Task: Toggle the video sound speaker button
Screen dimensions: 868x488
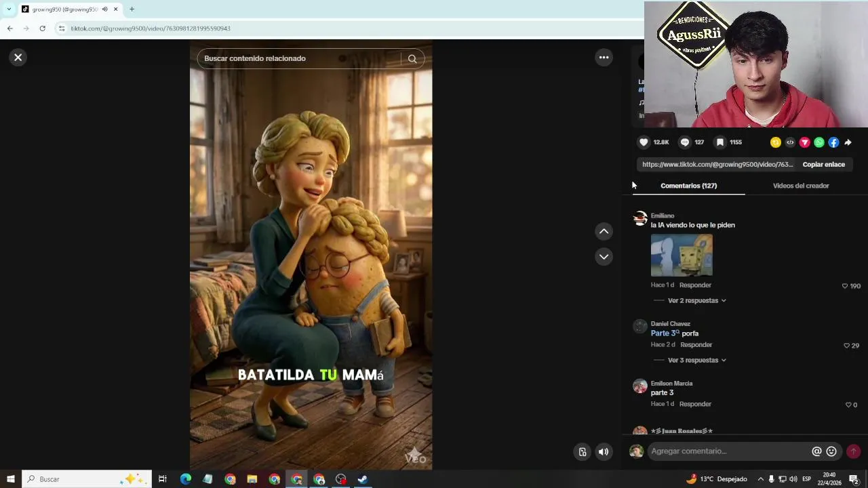Action: pyautogui.click(x=604, y=452)
